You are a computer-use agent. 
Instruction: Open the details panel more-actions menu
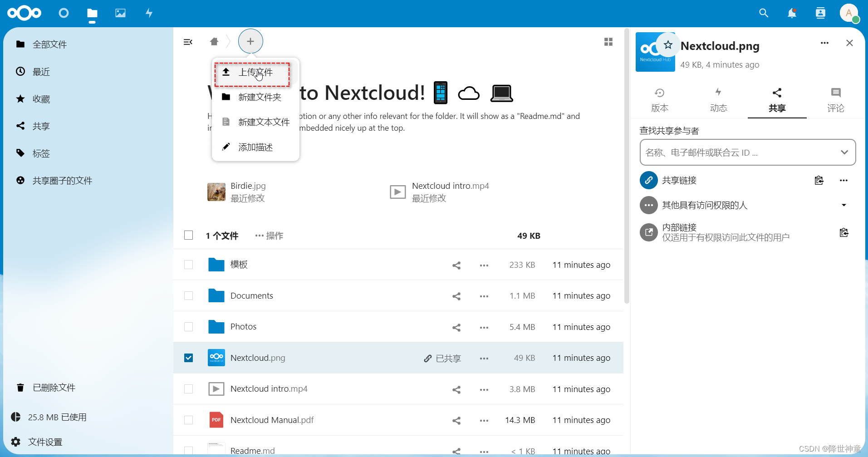pos(824,43)
